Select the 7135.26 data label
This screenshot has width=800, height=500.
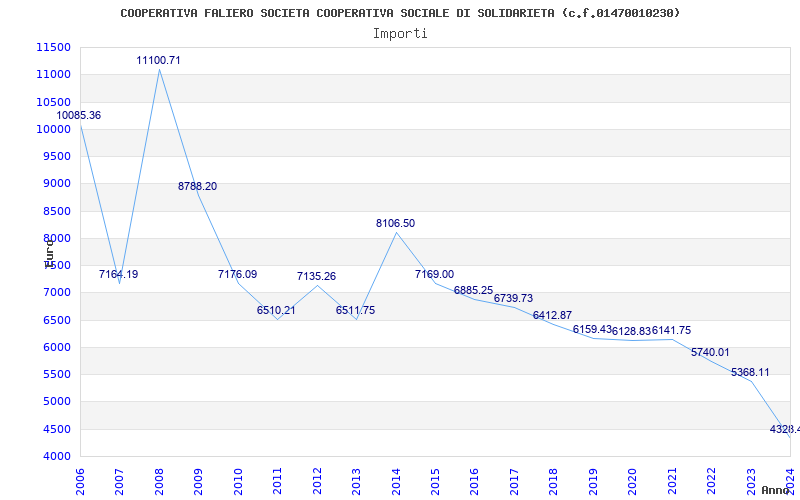pyautogui.click(x=316, y=276)
